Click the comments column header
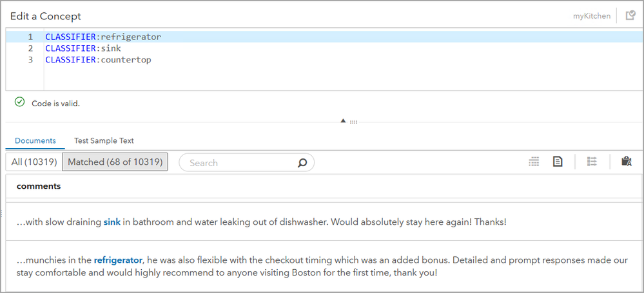The height and width of the screenshot is (293, 644). [39, 186]
